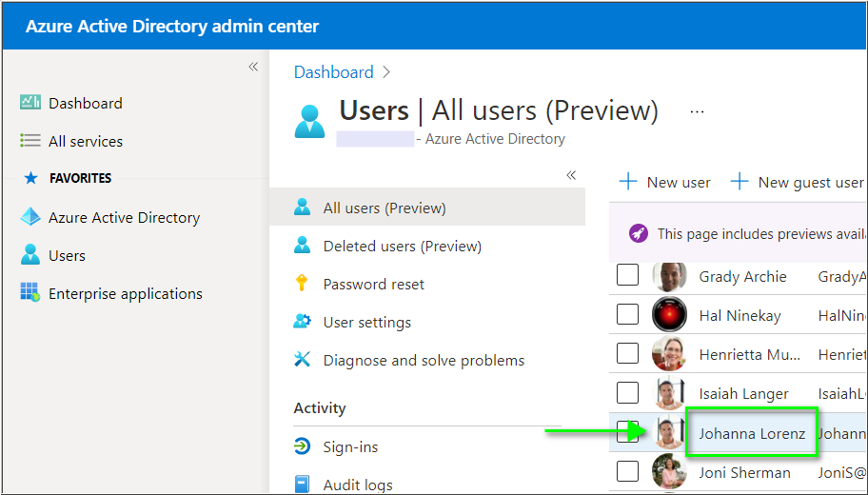This screenshot has width=868, height=495.
Task: Open Johanna Lorenz user profile
Action: pos(751,433)
